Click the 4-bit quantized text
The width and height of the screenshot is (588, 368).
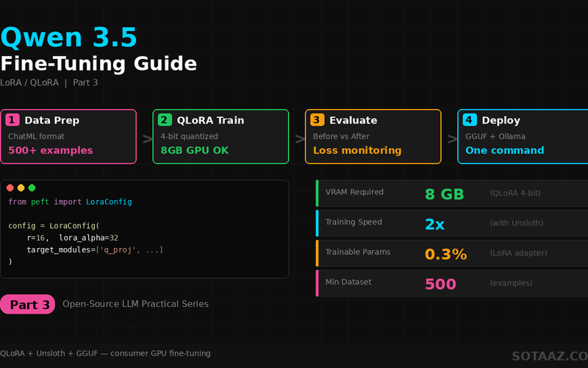[190, 136]
